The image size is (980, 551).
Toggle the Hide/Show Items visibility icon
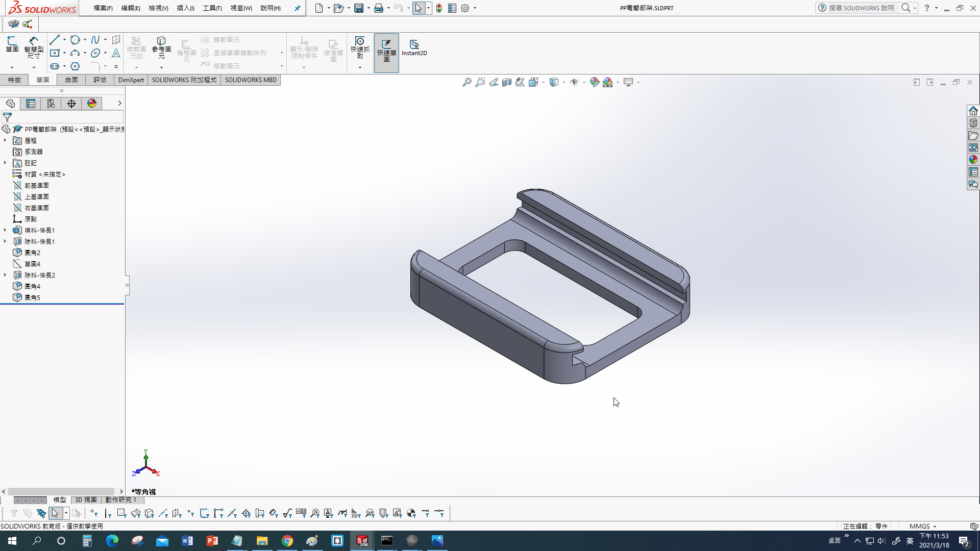(574, 82)
